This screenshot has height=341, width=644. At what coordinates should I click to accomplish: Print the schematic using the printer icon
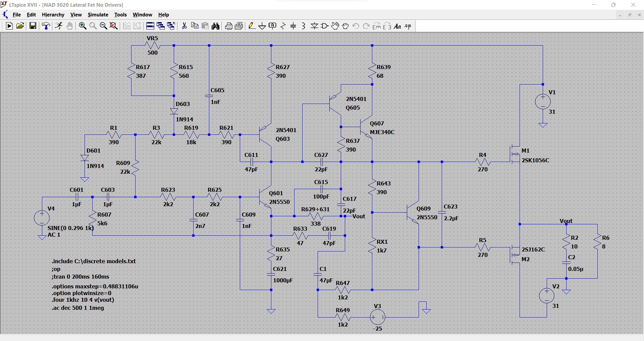229,26
